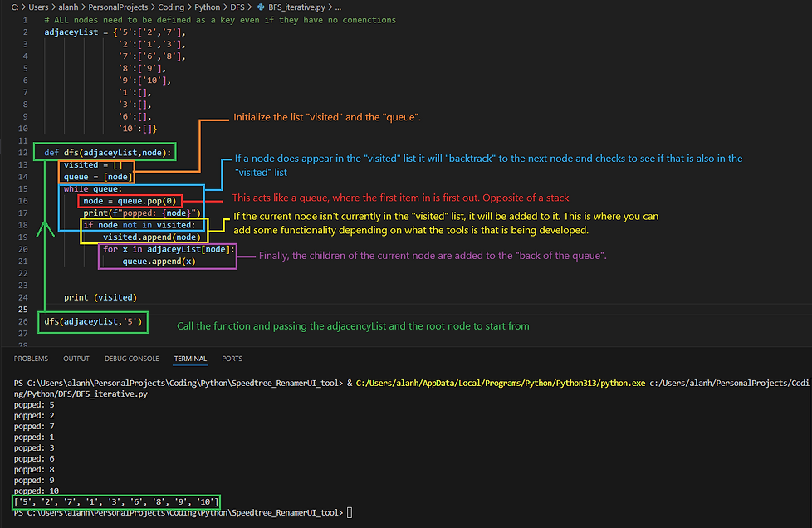Click the printed visited list in terminal
The image size is (812, 528).
coord(116,502)
